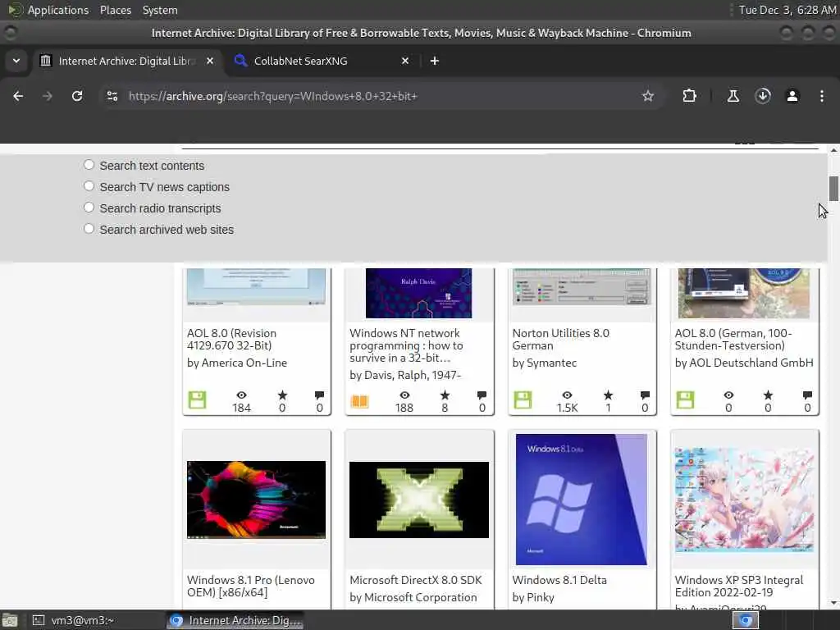This screenshot has width=840, height=630.
Task: Click Ralph Davis book cover thumbnail
Action: 419,293
